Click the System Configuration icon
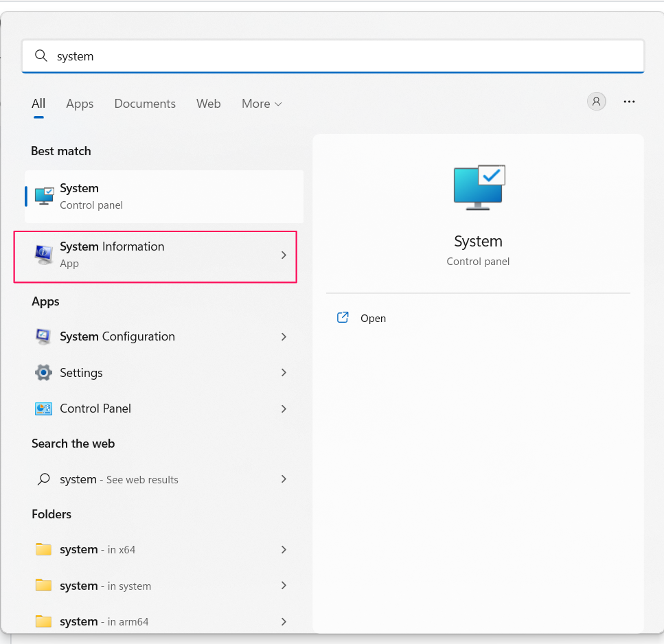This screenshot has height=644, width=664. coord(43,336)
